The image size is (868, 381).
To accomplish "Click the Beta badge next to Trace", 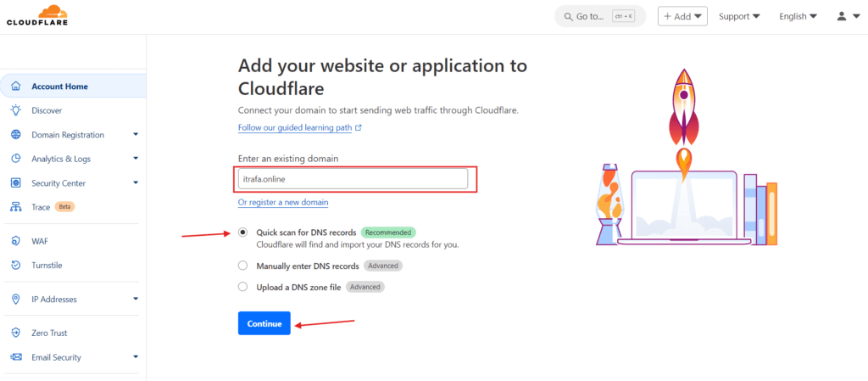I will [64, 207].
